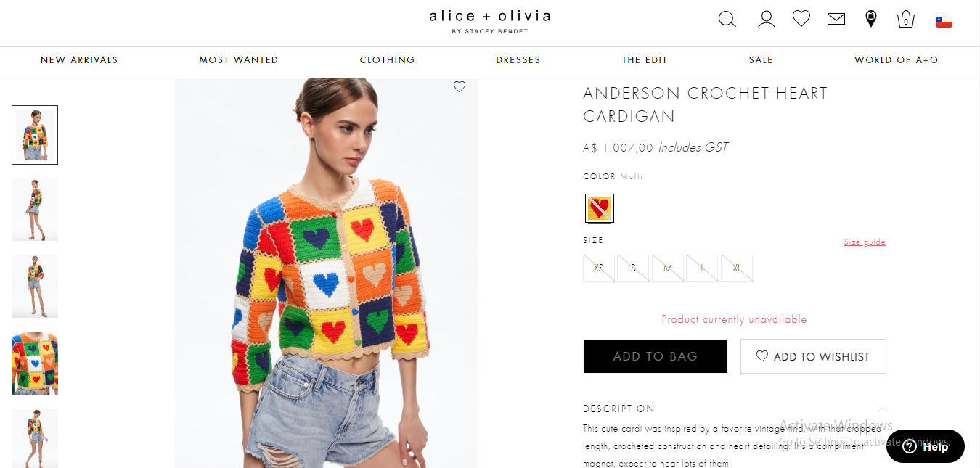Screen dimensions: 980x468
Task: Click the envelope newsletter icon
Action: click(836, 19)
